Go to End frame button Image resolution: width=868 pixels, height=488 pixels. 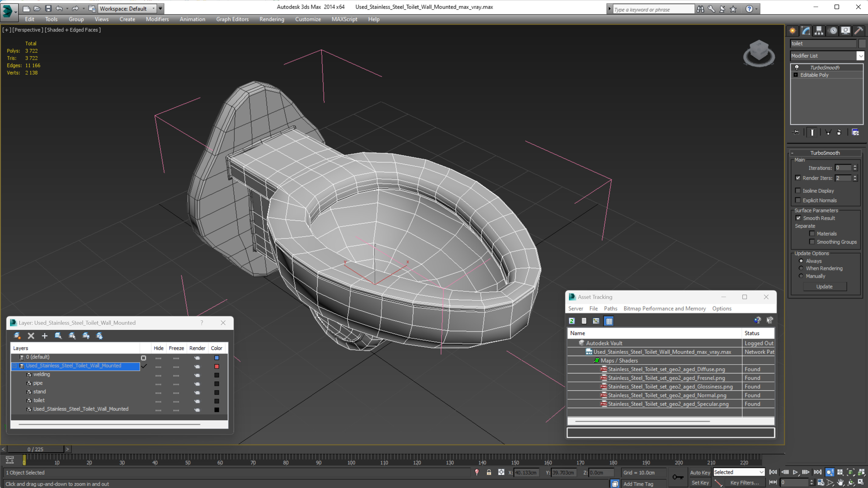817,472
